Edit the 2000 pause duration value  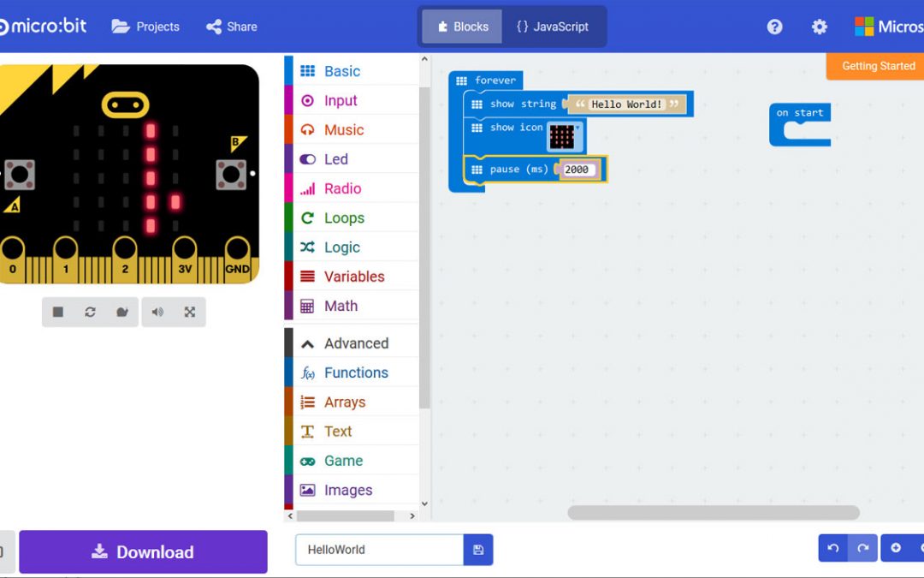[x=577, y=170]
